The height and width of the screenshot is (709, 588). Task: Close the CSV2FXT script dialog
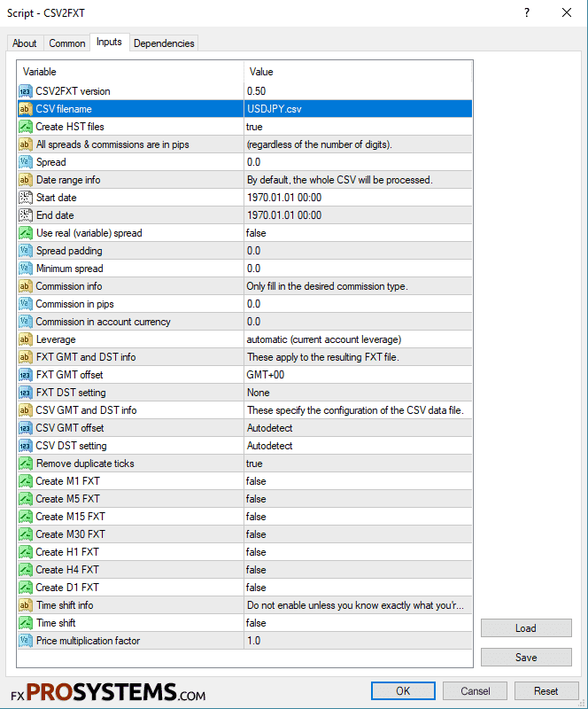pos(567,12)
